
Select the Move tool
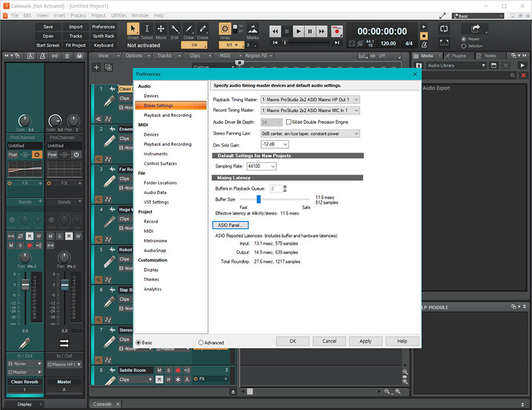(x=161, y=29)
